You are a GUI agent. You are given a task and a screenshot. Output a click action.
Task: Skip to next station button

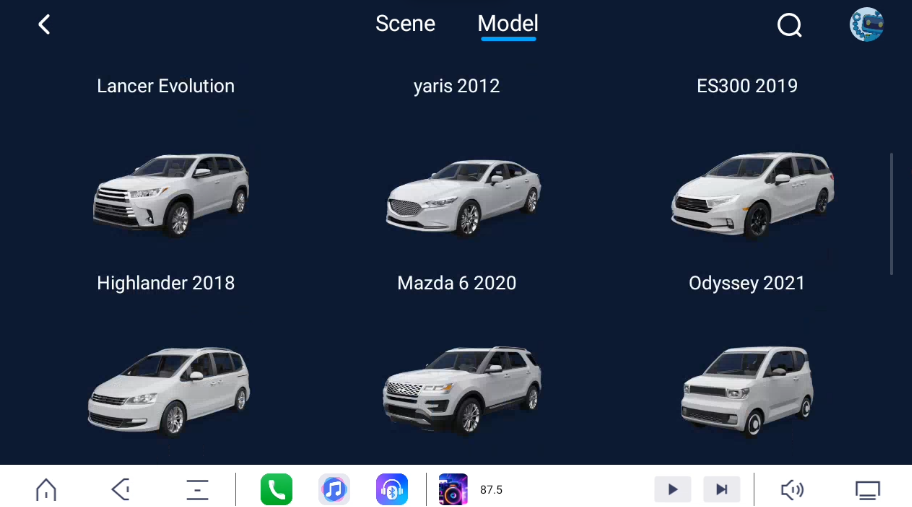click(722, 490)
